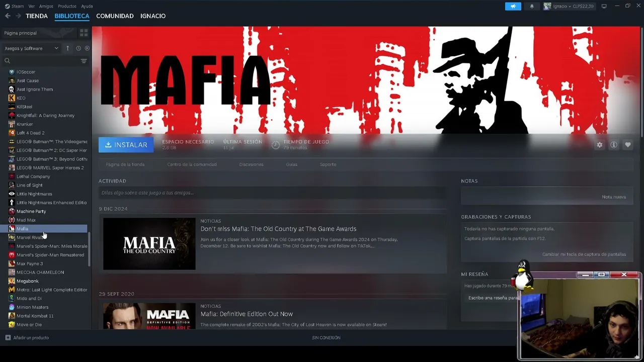Image resolution: width=644 pixels, height=362 pixels.
Task: Click the Ignacio profile avatar
Action: coord(547,6)
